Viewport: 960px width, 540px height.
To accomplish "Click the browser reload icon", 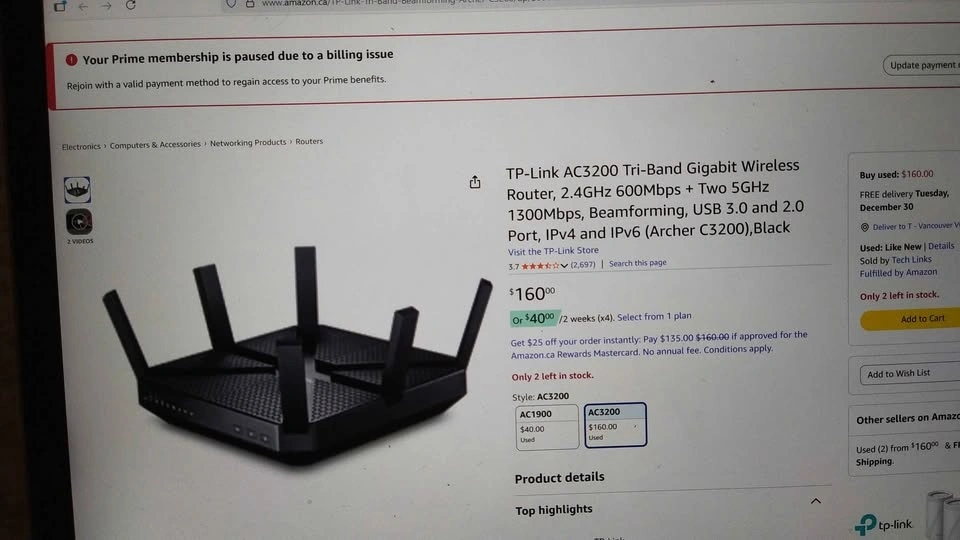I will point(130,6).
